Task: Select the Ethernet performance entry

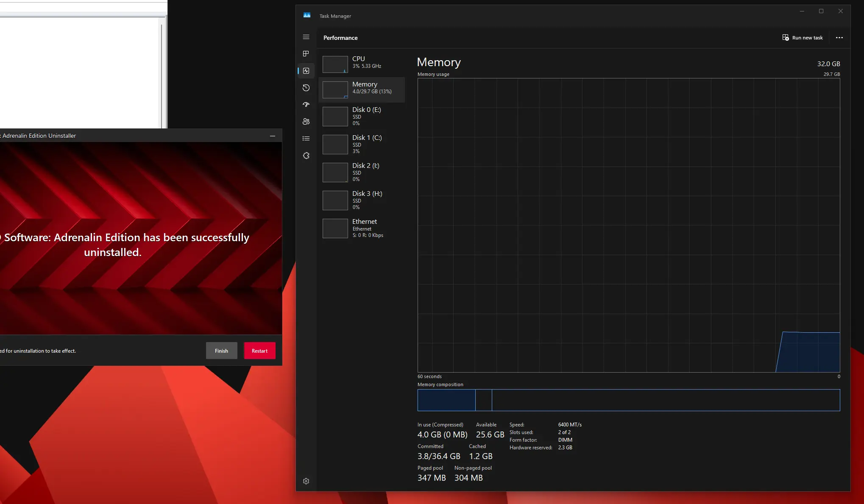Action: 362,228
